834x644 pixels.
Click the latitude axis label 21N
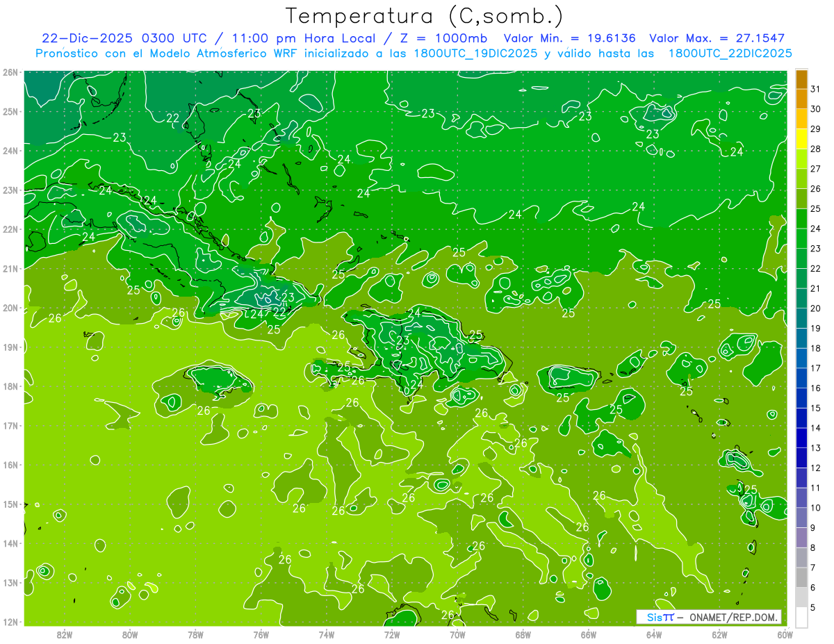10,268
